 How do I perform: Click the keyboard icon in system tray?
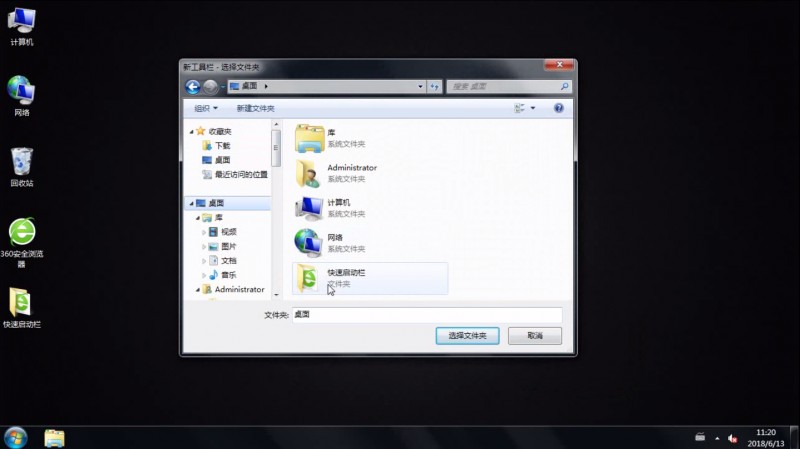click(x=700, y=437)
